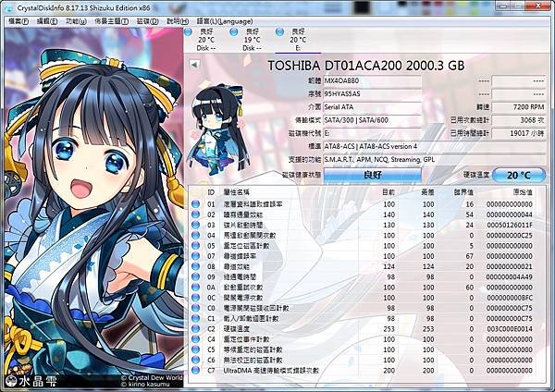Click the SATA/300 | SATA/600 transfer mode field
Image resolution: width=555 pixels, height=392 pixels.
point(373,120)
